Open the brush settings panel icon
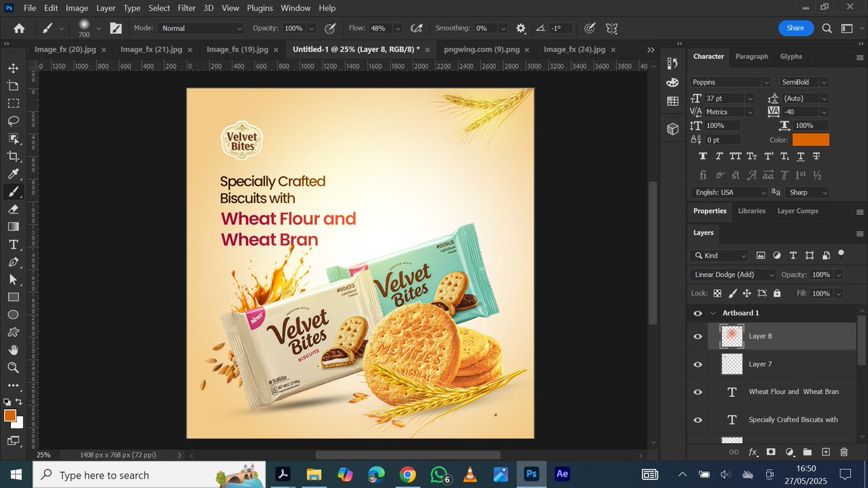This screenshot has height=488, width=868. coord(116,28)
